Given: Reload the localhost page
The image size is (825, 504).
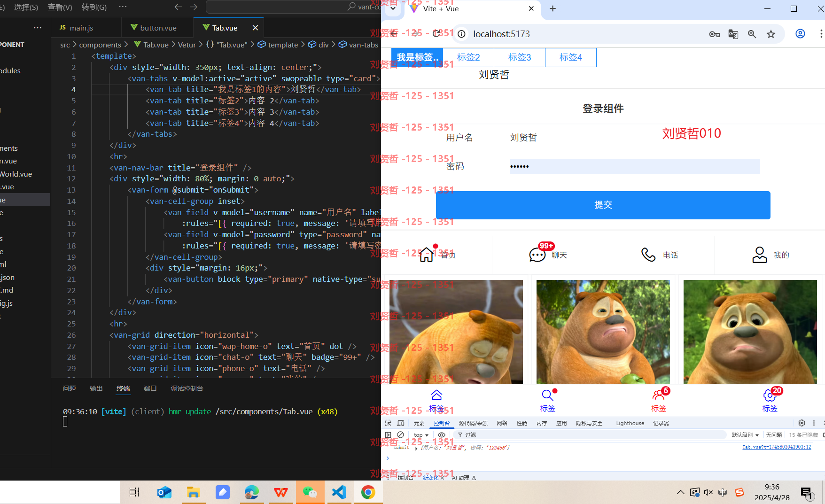Looking at the screenshot, I should click(436, 33).
